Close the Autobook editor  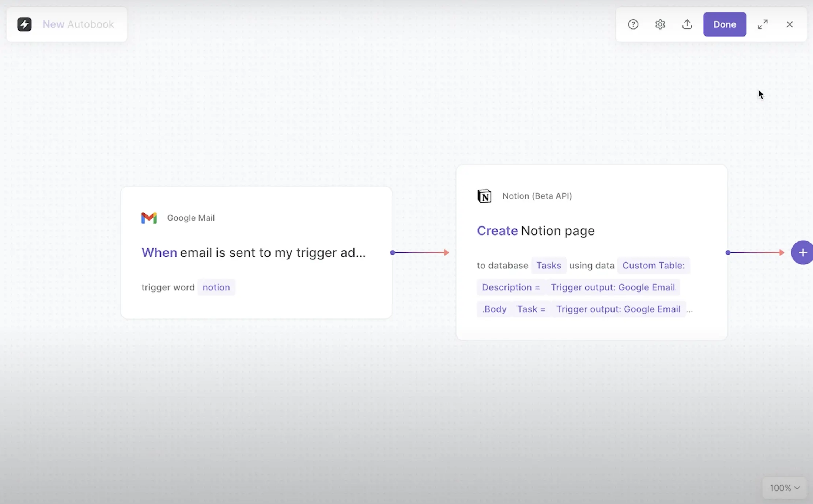[x=790, y=24]
